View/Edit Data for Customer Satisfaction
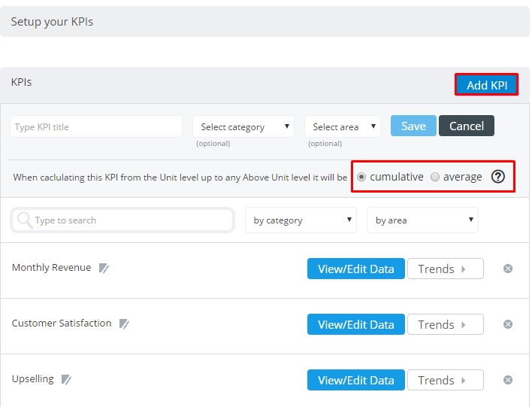 (x=356, y=324)
